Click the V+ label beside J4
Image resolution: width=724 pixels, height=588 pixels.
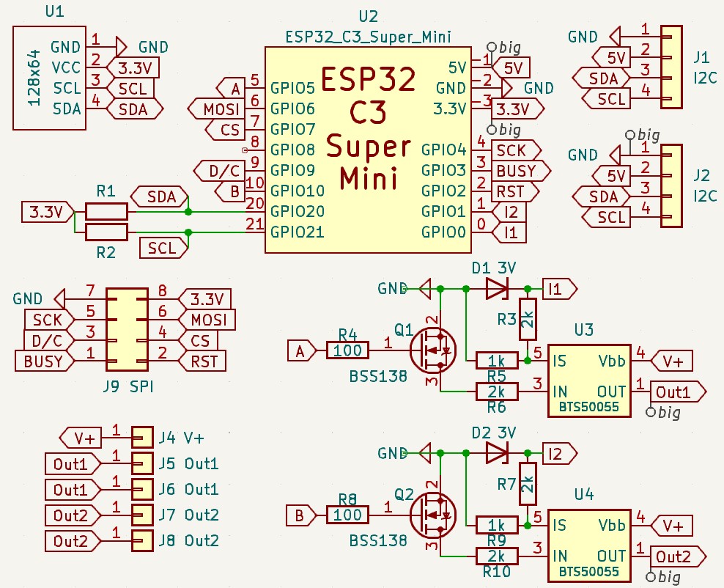(x=81, y=438)
